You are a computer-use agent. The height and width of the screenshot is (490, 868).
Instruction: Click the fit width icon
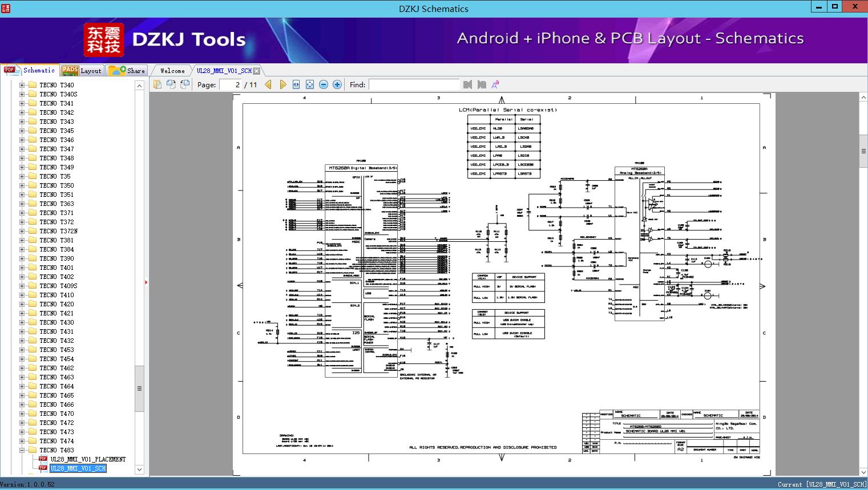(x=296, y=84)
